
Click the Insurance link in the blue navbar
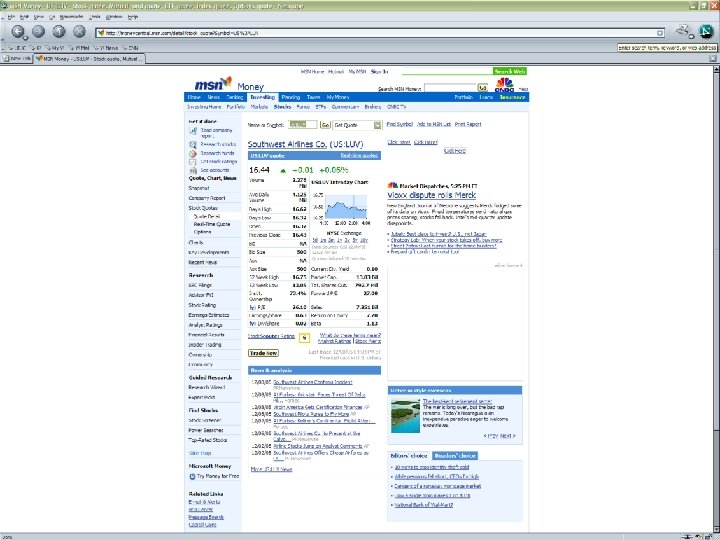click(x=512, y=97)
